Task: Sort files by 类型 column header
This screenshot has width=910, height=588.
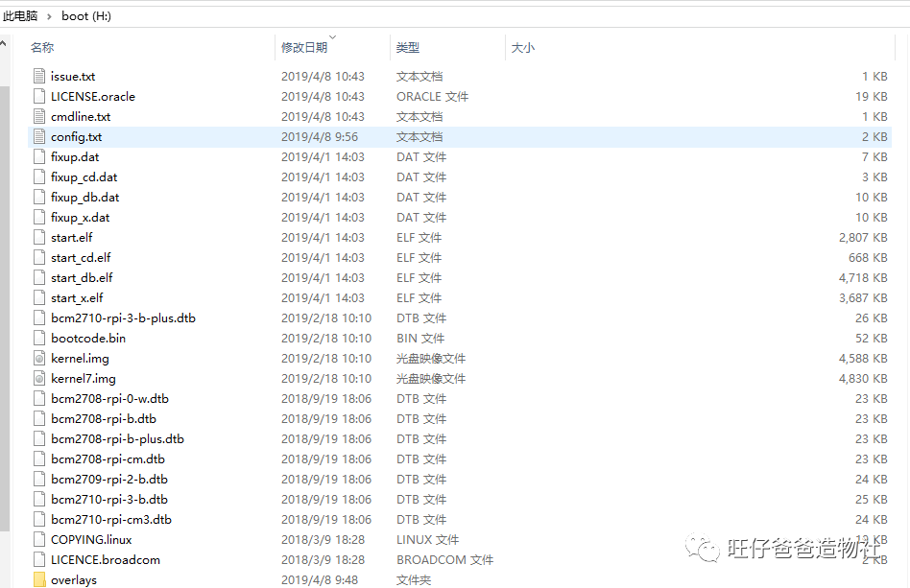Action: [407, 48]
